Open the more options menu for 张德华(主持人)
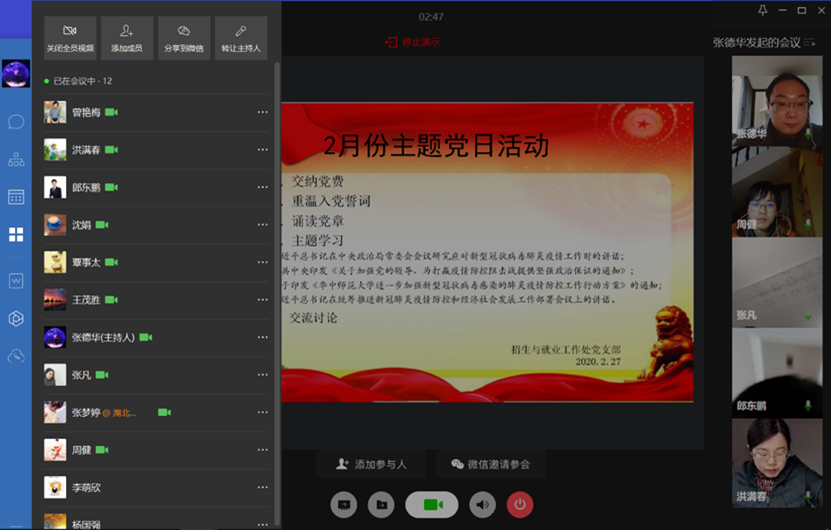This screenshot has height=530, width=831. [262, 337]
